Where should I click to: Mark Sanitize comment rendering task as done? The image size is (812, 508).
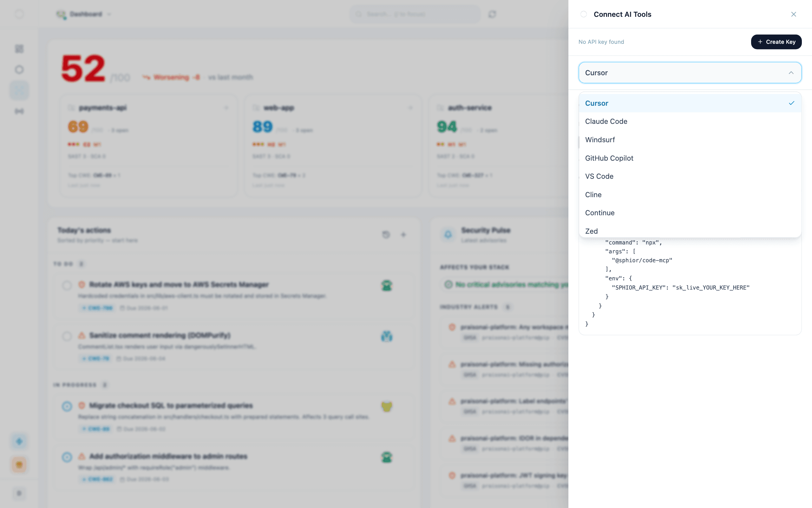67,336
